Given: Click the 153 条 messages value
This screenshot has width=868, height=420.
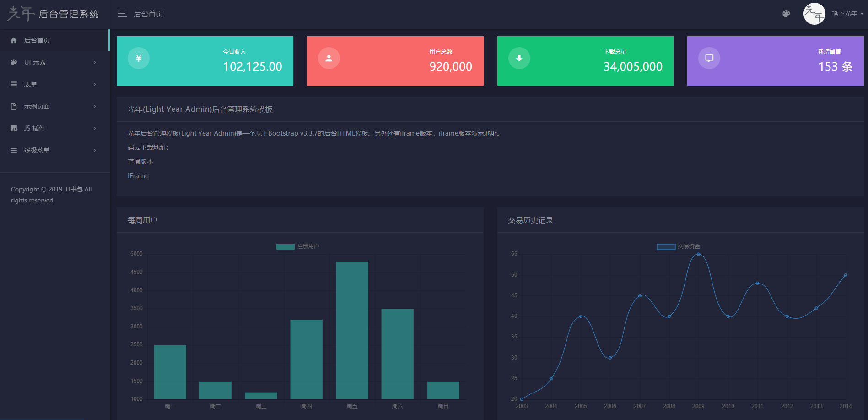Looking at the screenshot, I should tap(836, 67).
